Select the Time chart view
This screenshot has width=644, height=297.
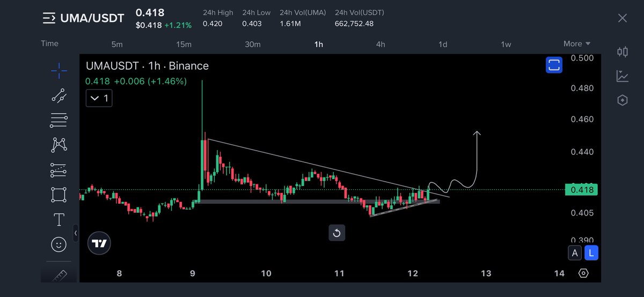point(49,43)
